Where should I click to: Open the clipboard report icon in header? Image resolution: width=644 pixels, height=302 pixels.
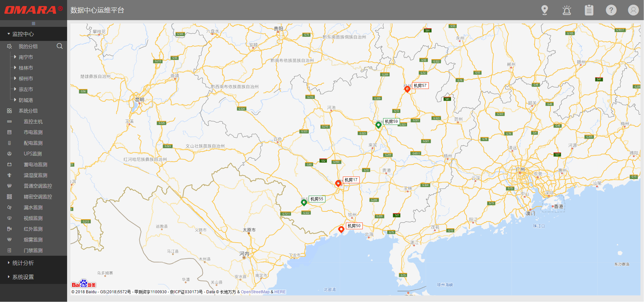pyautogui.click(x=589, y=10)
